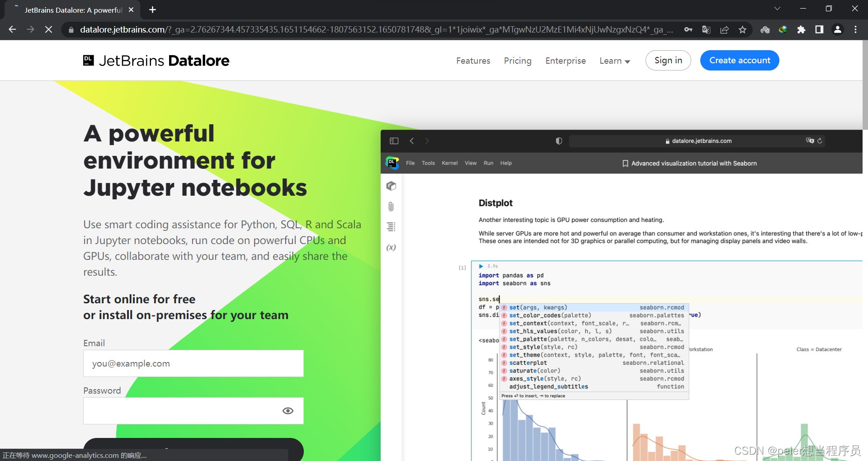This screenshot has height=461, width=868.
Task: Click the Sign in button
Action: point(668,60)
